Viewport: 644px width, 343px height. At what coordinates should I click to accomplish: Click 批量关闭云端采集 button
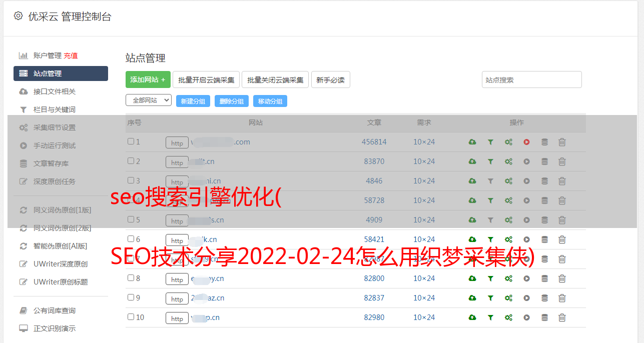(275, 79)
